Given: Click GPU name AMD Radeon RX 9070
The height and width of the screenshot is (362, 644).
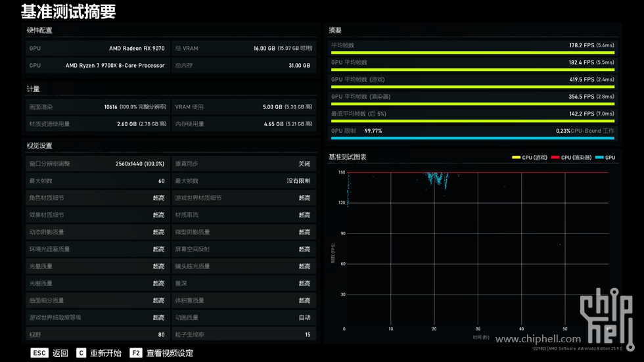Looking at the screenshot, I should pos(137,49).
